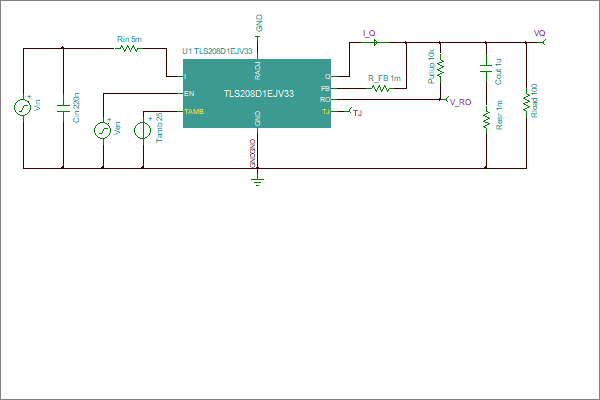Click the Tamb 25 label text
Screen dimensions: 600x400
(160, 127)
